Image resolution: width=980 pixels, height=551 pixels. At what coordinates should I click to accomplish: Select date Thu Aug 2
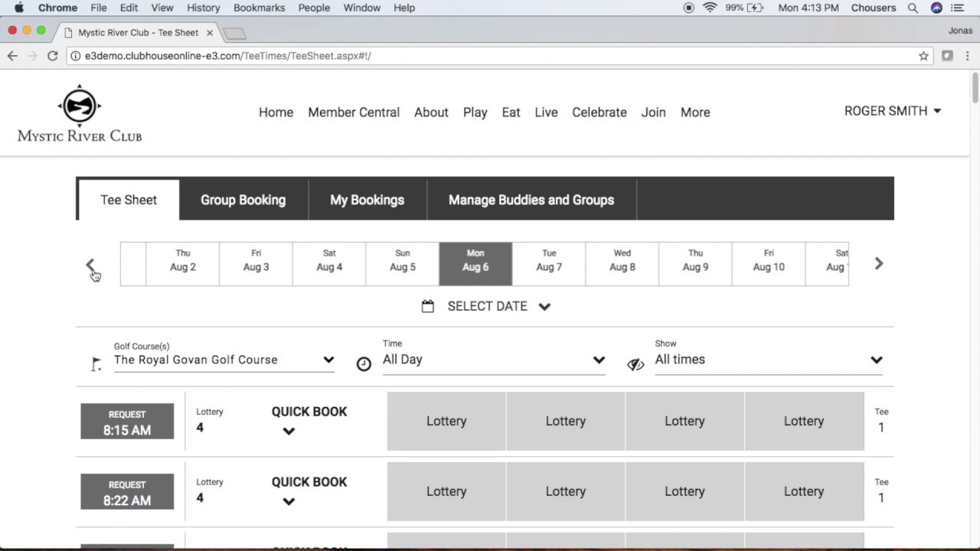click(182, 264)
